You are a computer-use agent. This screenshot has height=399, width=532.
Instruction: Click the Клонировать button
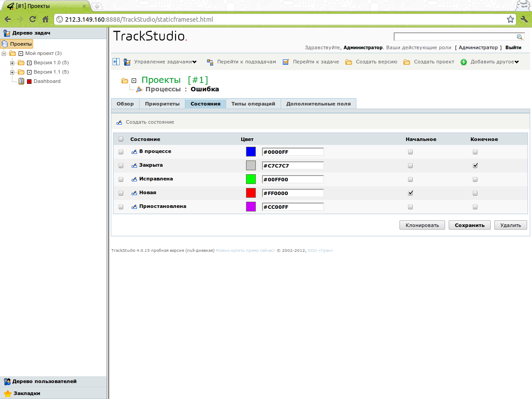422,225
